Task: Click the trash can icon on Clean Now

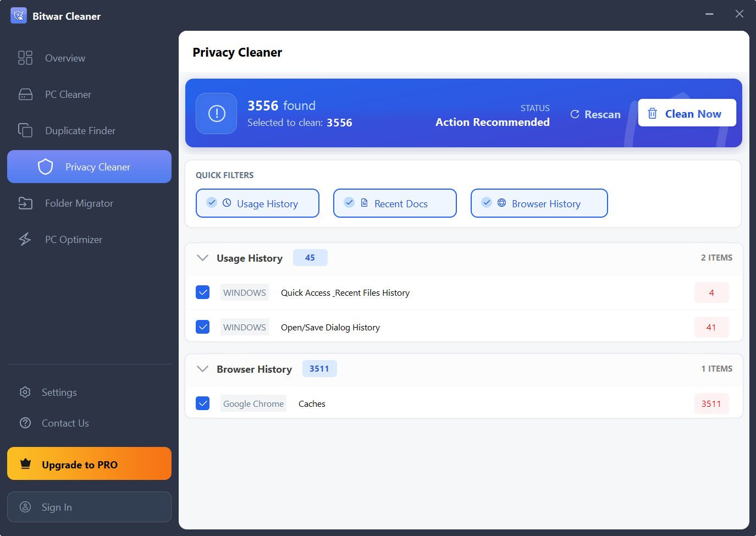Action: pyautogui.click(x=653, y=113)
